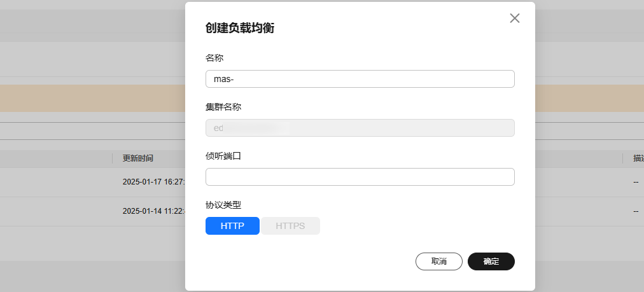This screenshot has height=292, width=644.
Task: Select row updated 2025-01-14 11:22
Action: pyautogui.click(x=153, y=211)
